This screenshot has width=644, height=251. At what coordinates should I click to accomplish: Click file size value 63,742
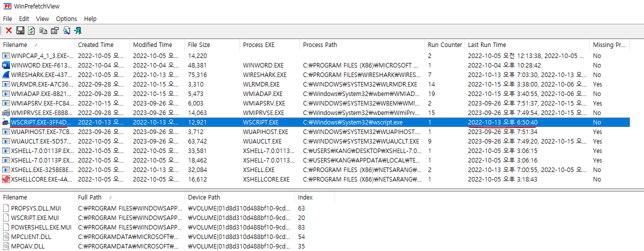point(197,141)
